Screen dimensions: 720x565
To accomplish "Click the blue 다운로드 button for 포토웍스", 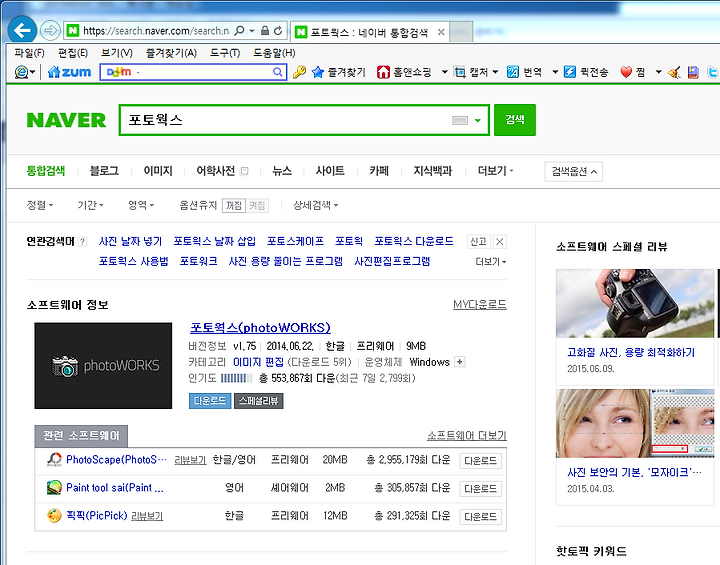I will coord(210,401).
